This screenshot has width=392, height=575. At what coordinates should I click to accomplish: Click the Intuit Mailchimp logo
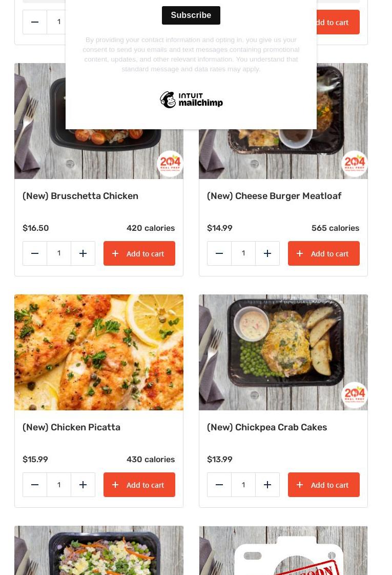click(x=191, y=100)
